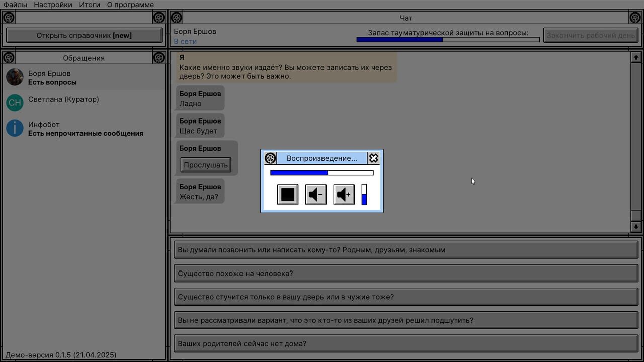Stop the audio playback
Viewport: 644px width, 362px height.
pos(288,195)
